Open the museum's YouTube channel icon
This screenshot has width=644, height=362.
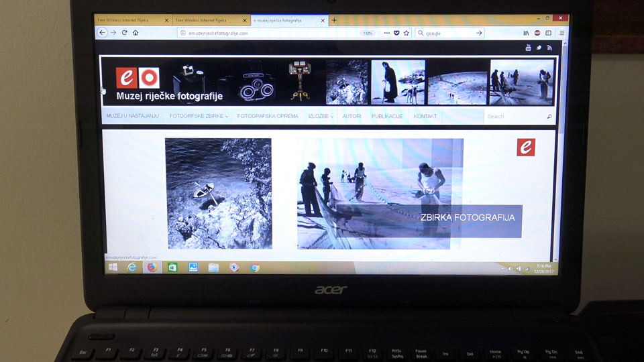pyautogui.click(x=528, y=48)
